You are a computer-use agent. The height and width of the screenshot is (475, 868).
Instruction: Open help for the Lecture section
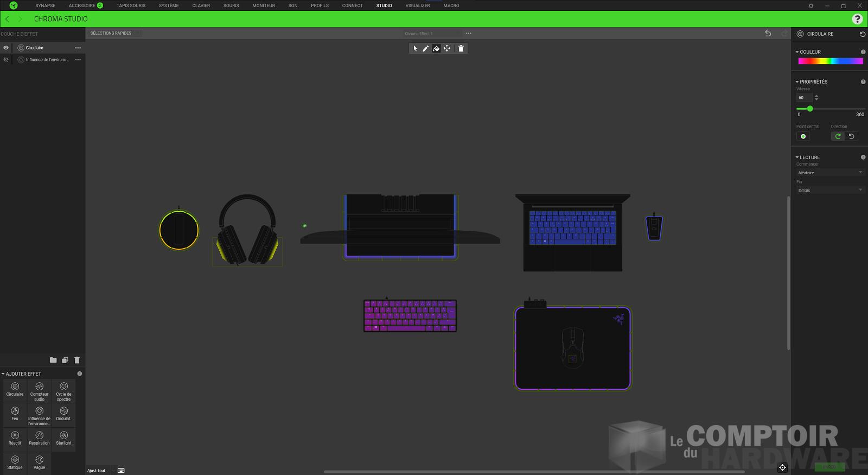(x=863, y=157)
